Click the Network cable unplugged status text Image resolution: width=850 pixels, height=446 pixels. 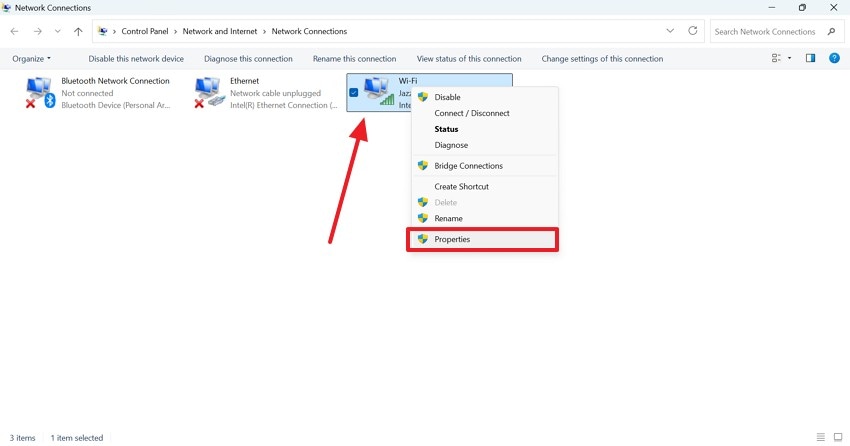tap(275, 93)
